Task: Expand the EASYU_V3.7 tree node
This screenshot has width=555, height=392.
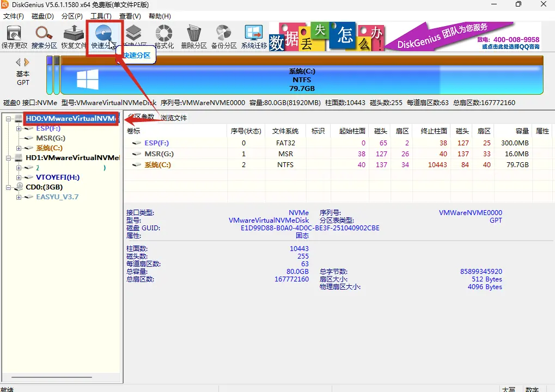Action: tap(19, 197)
